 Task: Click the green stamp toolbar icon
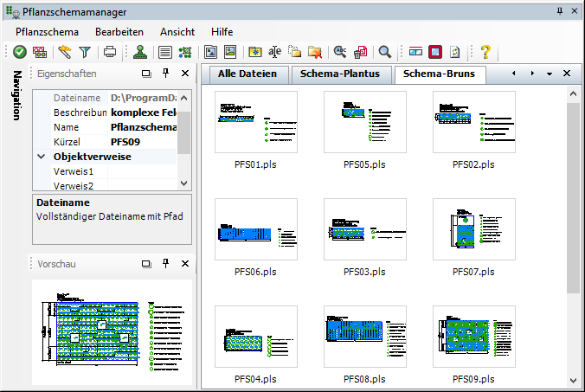click(x=141, y=52)
